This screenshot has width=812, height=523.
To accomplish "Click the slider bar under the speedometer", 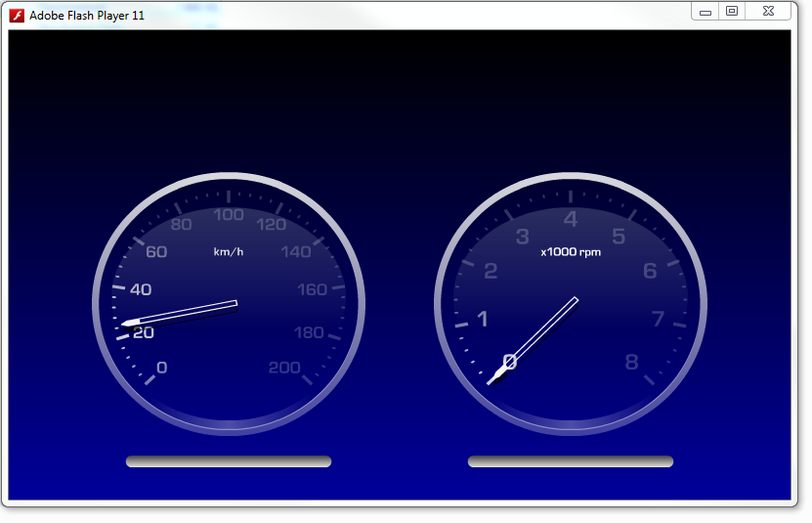I will (229, 461).
